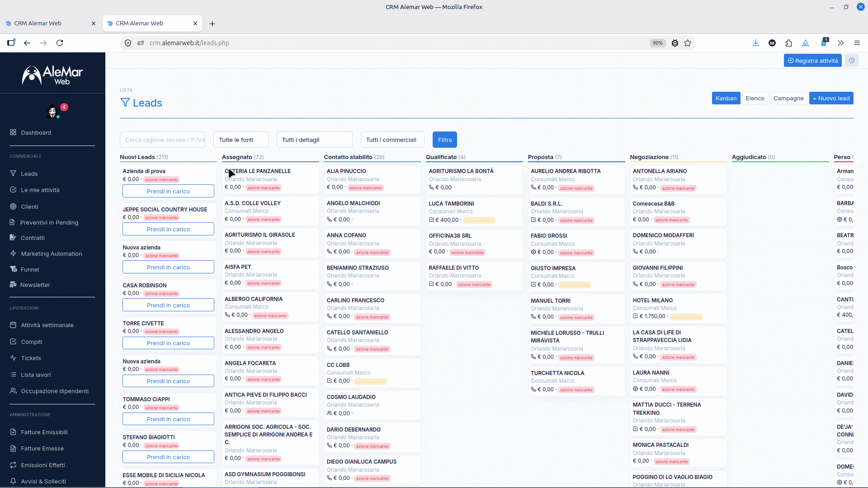Click the Filtra button
Screen dimensions: 868x488
click(x=445, y=140)
